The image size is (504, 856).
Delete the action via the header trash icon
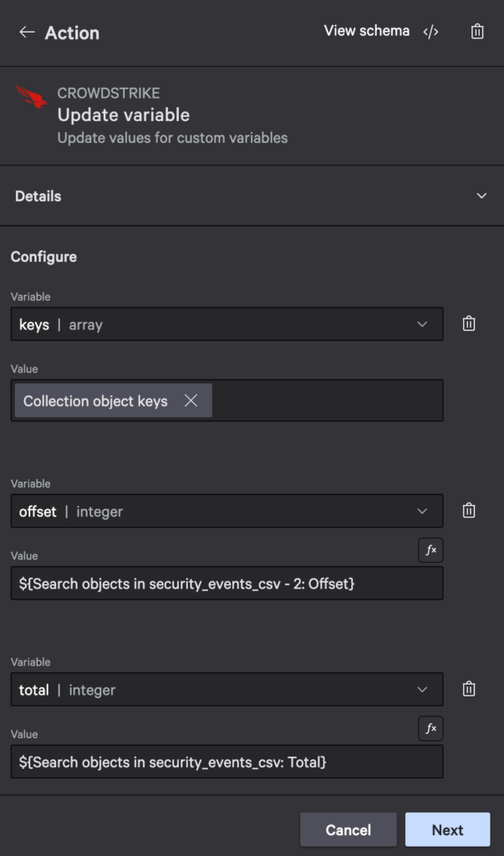click(x=477, y=32)
